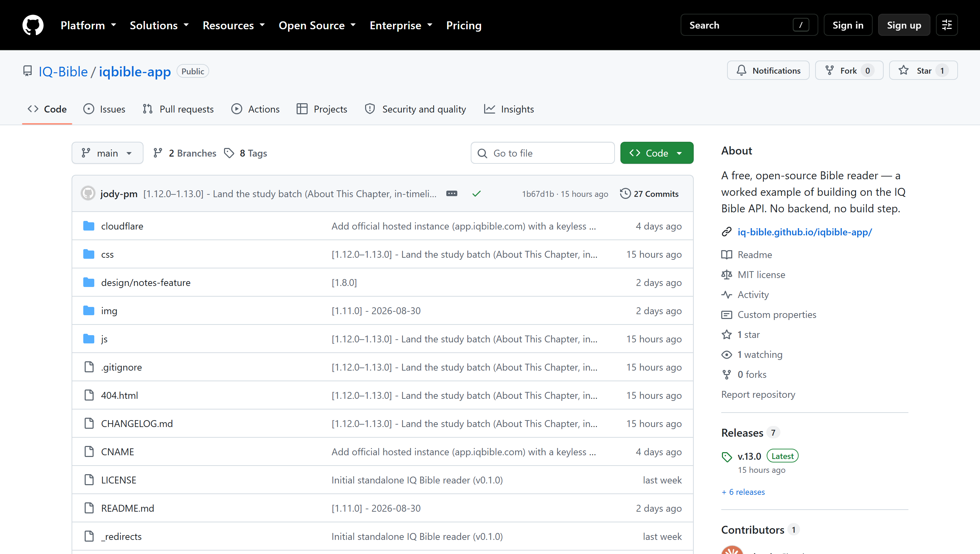Open the css folder icon
Image resolution: width=980 pixels, height=554 pixels.
pyautogui.click(x=89, y=254)
